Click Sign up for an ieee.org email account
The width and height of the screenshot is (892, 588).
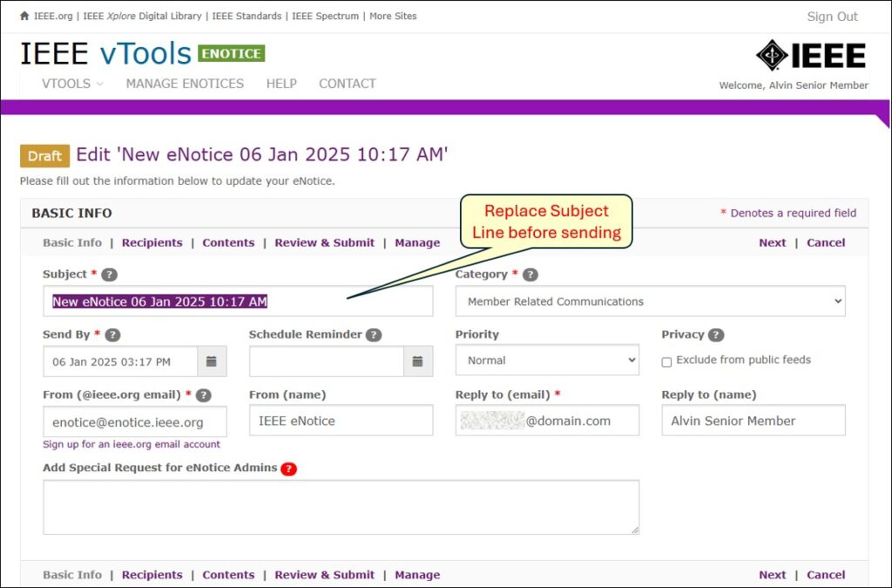(132, 444)
